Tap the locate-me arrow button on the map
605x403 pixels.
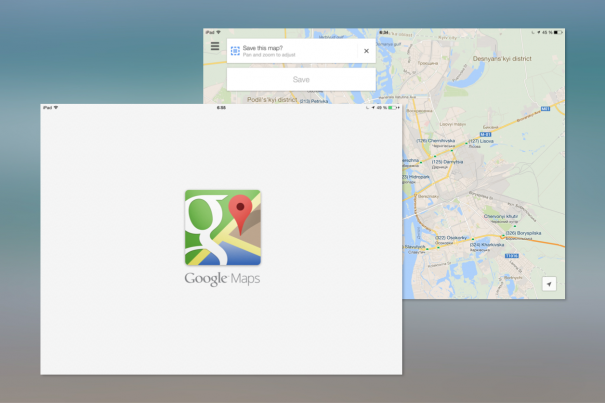pos(549,284)
